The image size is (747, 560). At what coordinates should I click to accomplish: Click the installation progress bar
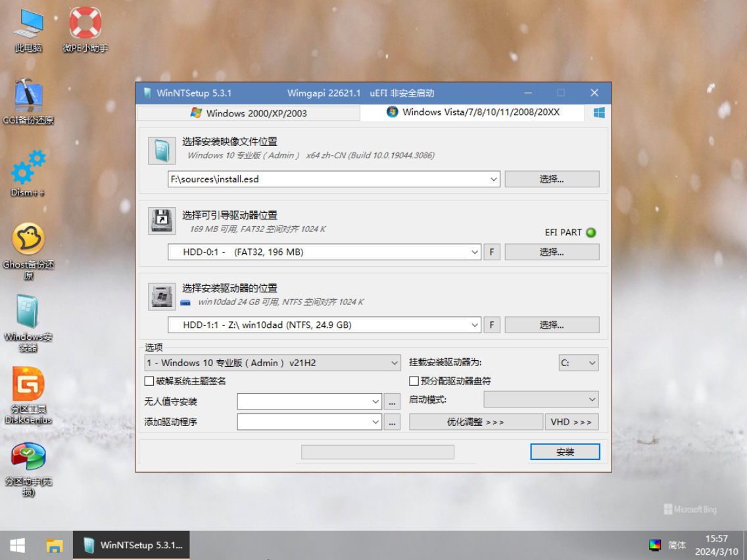(x=377, y=452)
